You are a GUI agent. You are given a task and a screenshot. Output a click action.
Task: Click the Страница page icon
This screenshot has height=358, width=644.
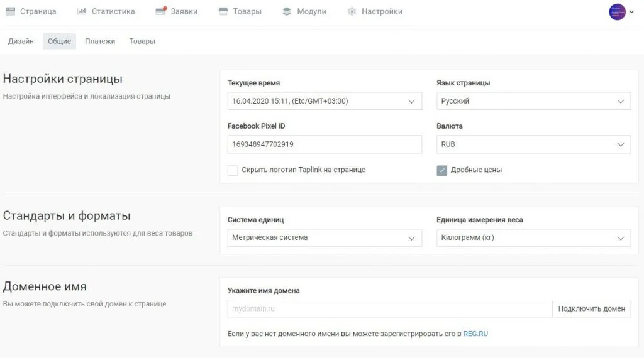pos(10,11)
